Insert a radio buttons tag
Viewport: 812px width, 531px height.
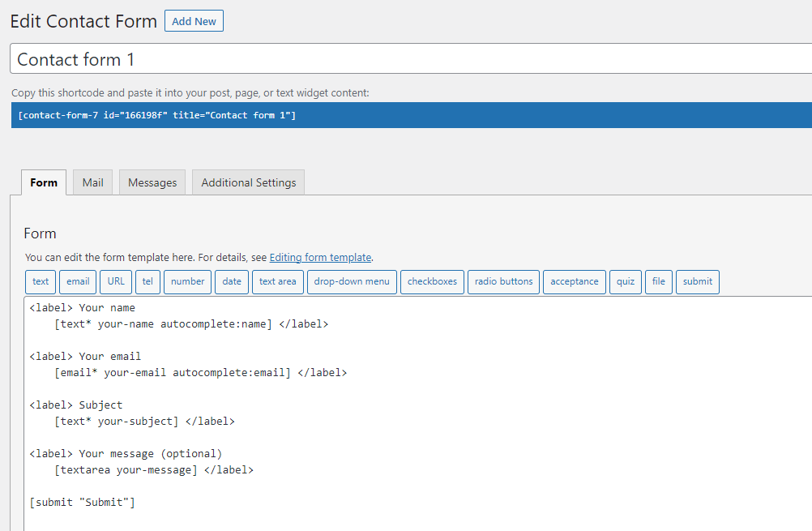click(503, 281)
